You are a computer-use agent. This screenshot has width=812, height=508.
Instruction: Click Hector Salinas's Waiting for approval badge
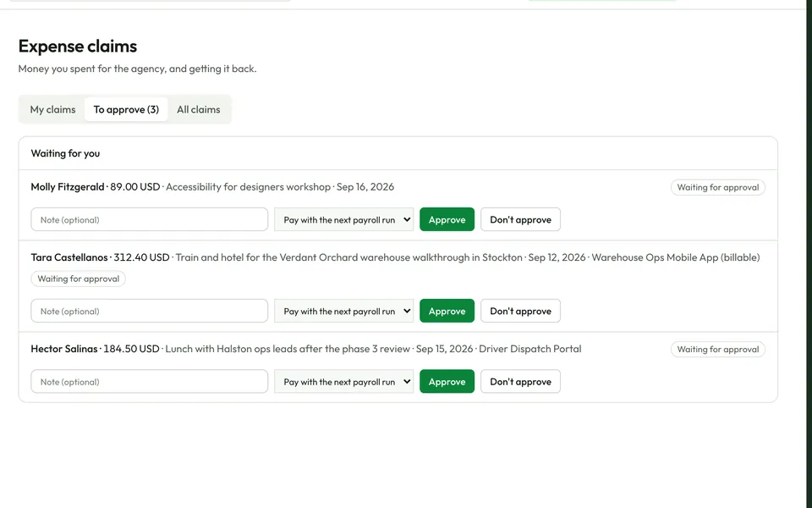(718, 350)
